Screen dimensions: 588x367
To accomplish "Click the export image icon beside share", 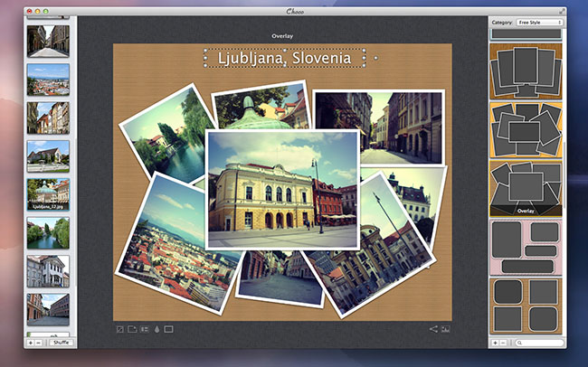I will coord(445,329).
